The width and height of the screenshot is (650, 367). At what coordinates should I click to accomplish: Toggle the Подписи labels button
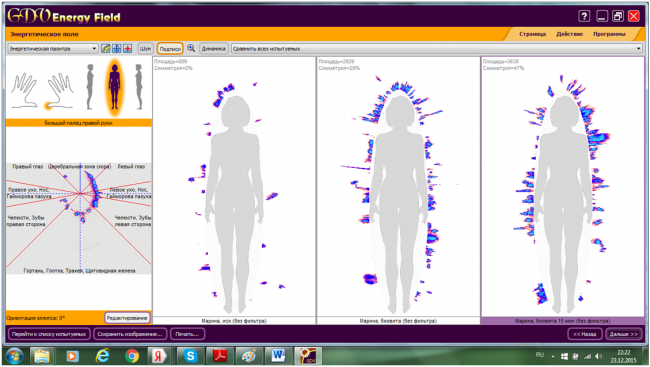coord(170,49)
